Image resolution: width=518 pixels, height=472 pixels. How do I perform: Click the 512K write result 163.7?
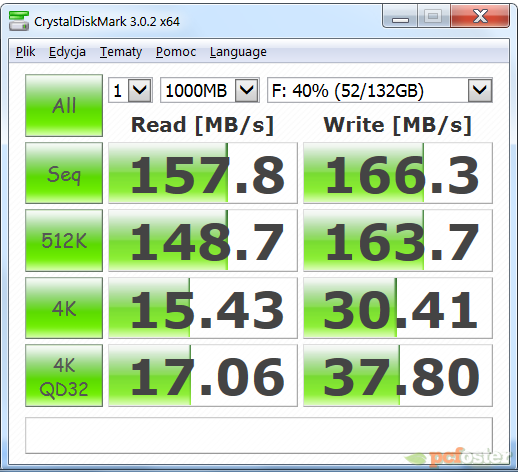coord(398,240)
